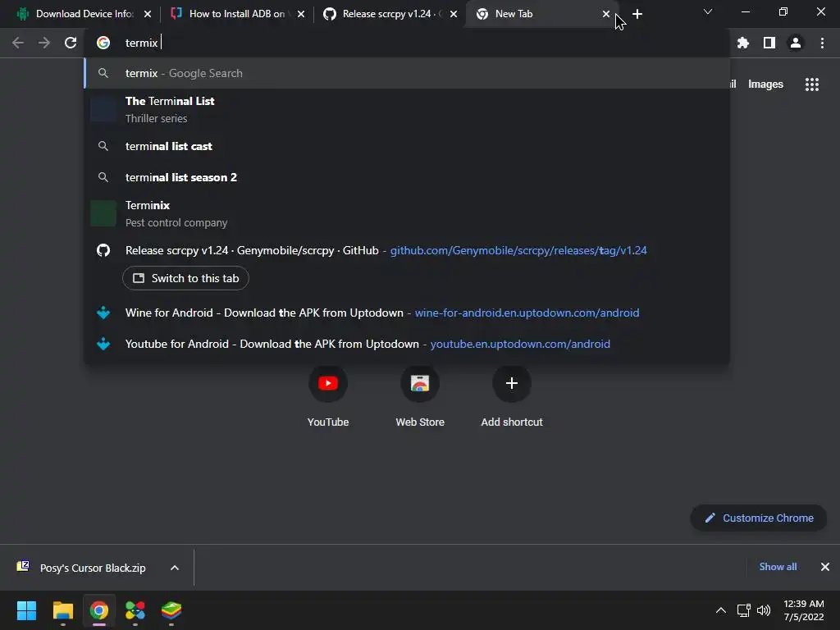Screen dimensions: 840x630
Task: Expand the download item options chevron
Action: [x=175, y=568]
